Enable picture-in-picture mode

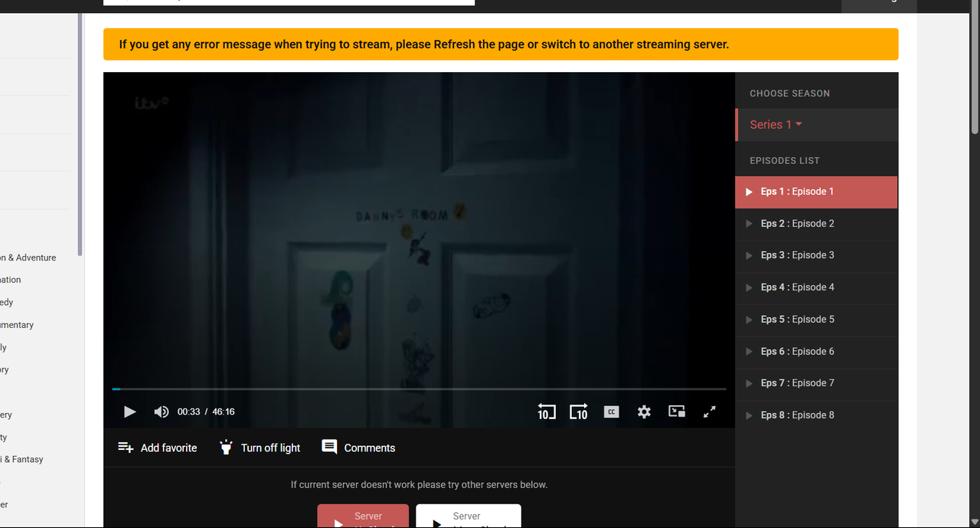click(677, 412)
